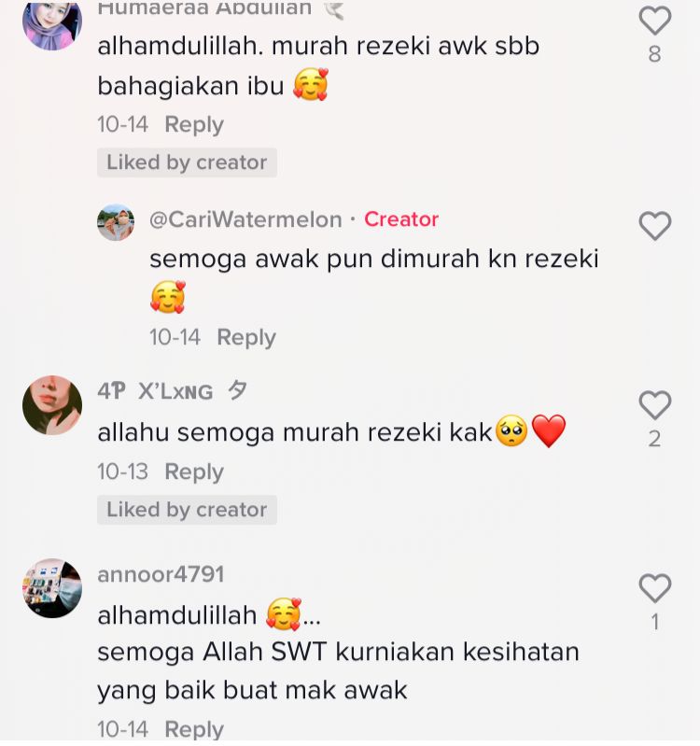Tap Liked by creator tag under first comment
Image resolution: width=700 pixels, height=746 pixels.
(x=187, y=162)
